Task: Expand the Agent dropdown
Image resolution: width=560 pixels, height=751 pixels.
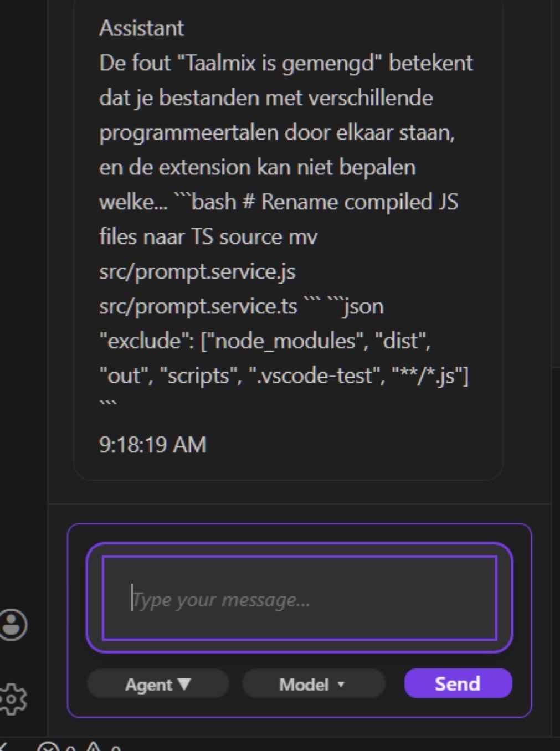Action: pos(158,685)
